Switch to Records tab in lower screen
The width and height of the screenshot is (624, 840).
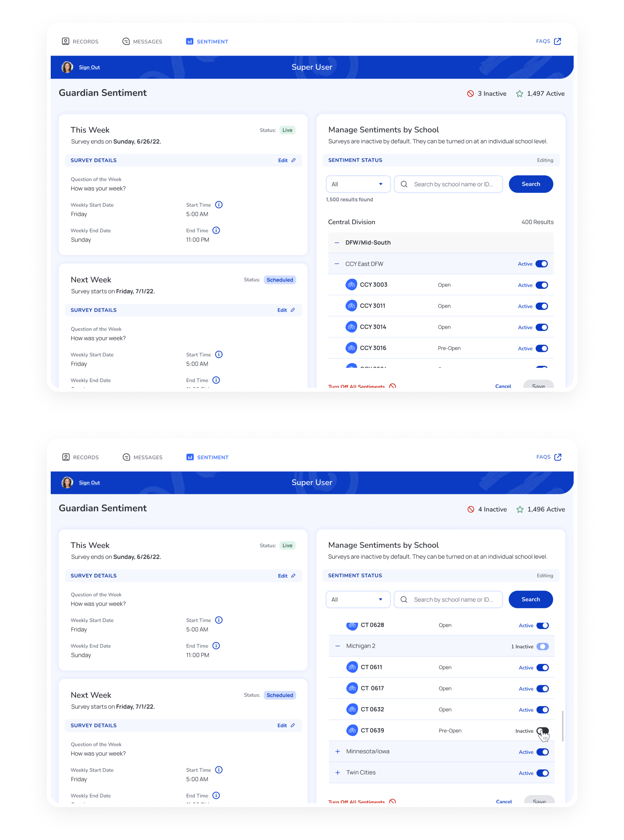[81, 457]
